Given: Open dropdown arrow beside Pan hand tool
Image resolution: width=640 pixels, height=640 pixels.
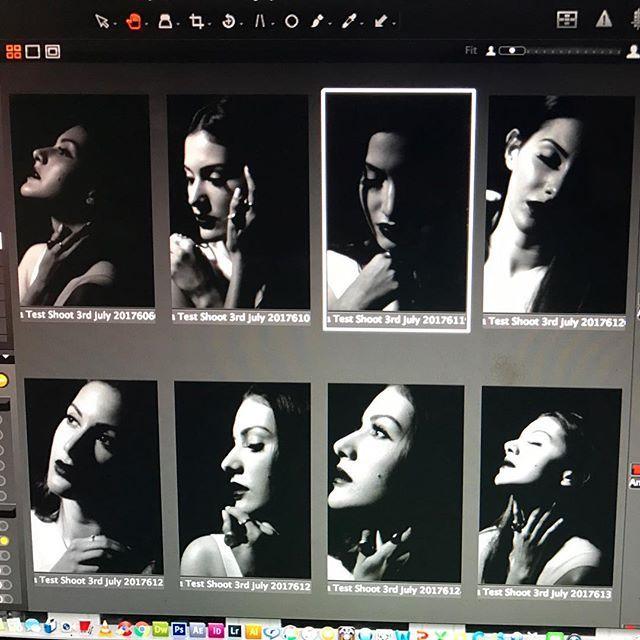Looking at the screenshot, I should coord(147,24).
